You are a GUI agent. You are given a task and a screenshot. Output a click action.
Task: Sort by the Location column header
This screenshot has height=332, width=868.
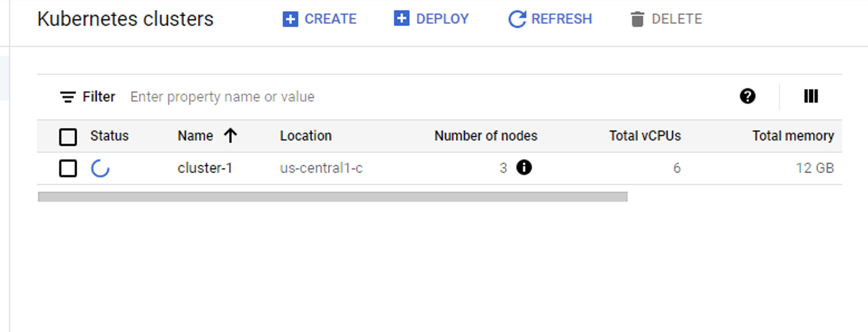[x=305, y=136]
